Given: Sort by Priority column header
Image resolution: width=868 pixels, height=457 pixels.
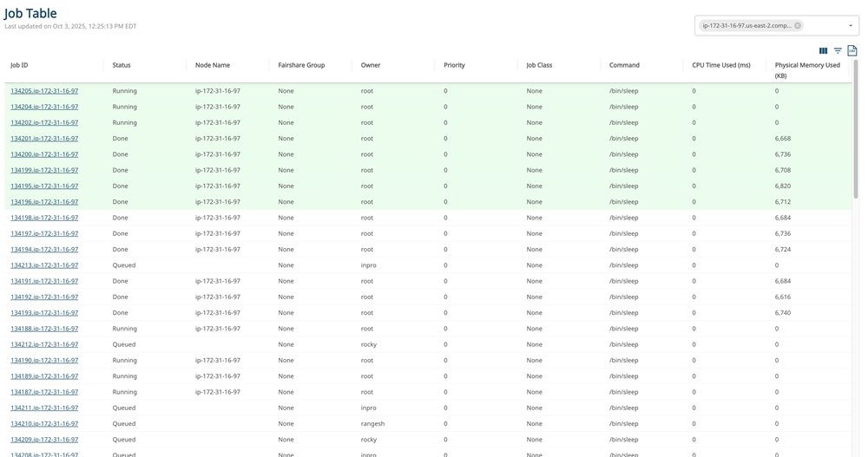Looking at the screenshot, I should pyautogui.click(x=455, y=65).
